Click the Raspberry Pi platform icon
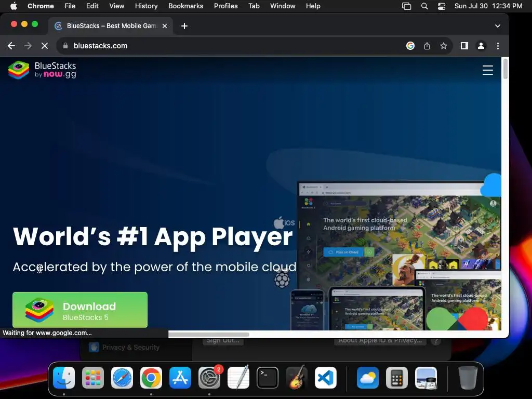This screenshot has height=399, width=532. (282, 278)
